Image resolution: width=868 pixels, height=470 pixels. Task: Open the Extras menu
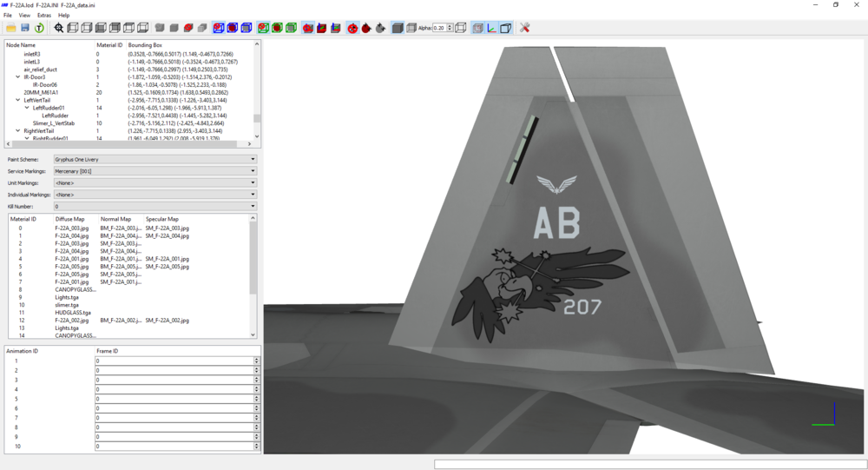pos(44,15)
